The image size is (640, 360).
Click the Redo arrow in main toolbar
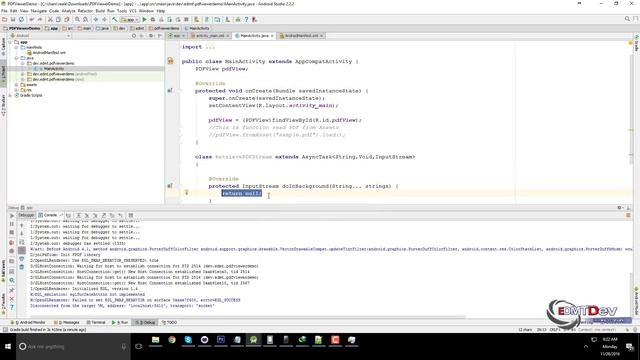(40, 20)
